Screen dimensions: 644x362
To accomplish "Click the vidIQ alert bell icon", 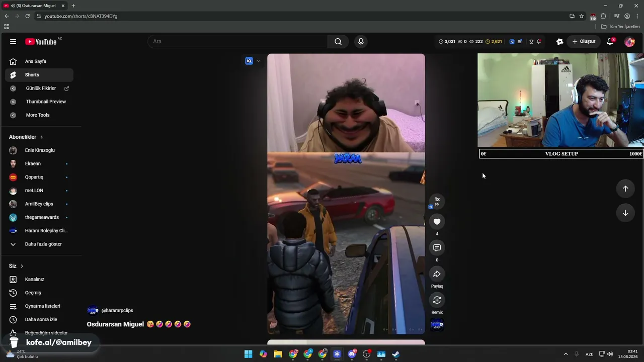I will point(539,42).
